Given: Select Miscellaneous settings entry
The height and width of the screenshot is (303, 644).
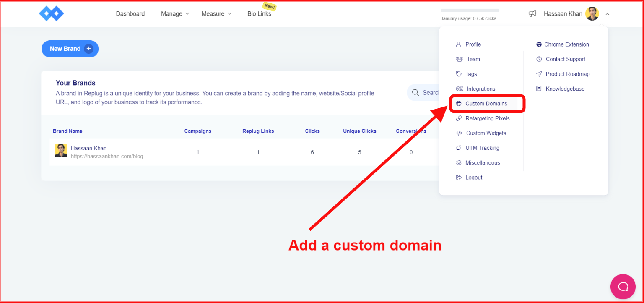Looking at the screenshot, I should coord(483,163).
